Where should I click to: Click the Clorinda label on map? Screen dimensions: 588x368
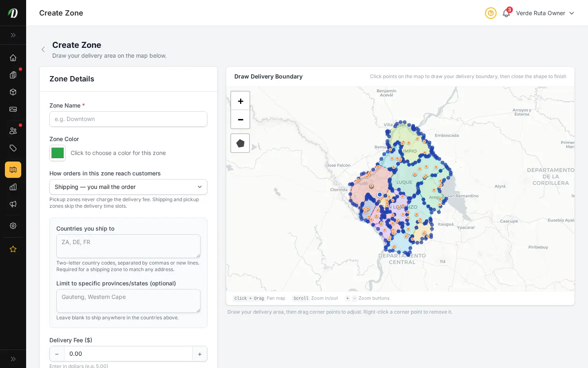click(339, 190)
